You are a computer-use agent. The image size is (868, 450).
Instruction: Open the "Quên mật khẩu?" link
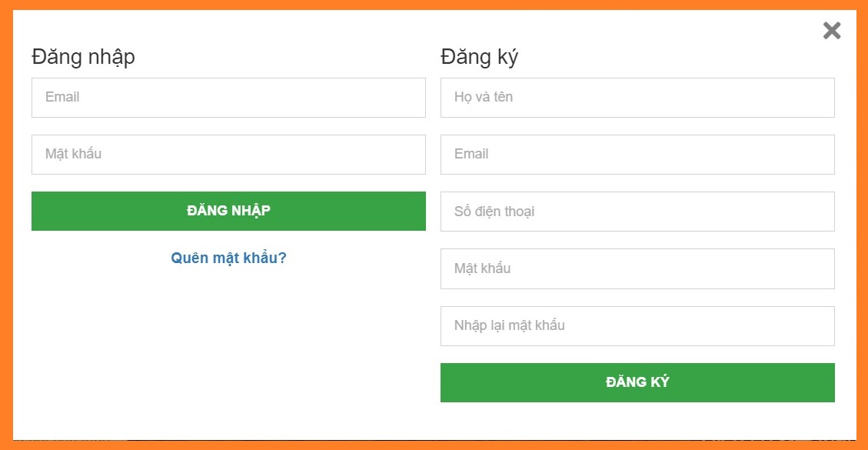(228, 258)
